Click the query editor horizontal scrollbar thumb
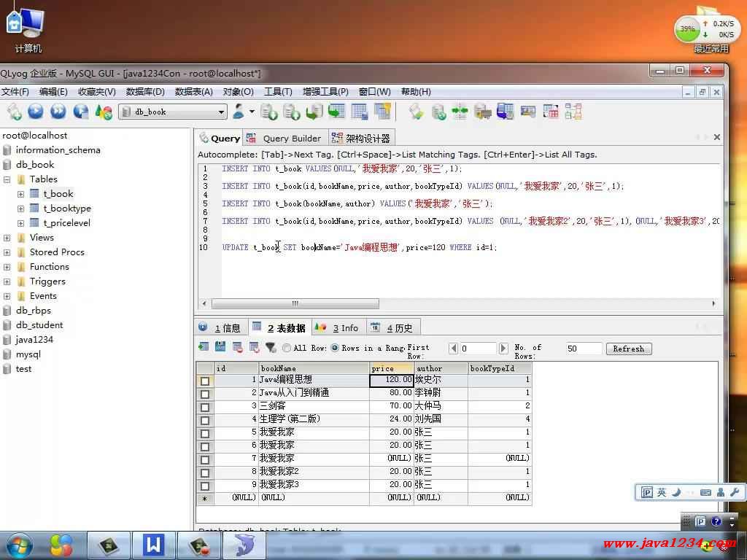Viewport: 747px width, 560px height. click(x=295, y=303)
